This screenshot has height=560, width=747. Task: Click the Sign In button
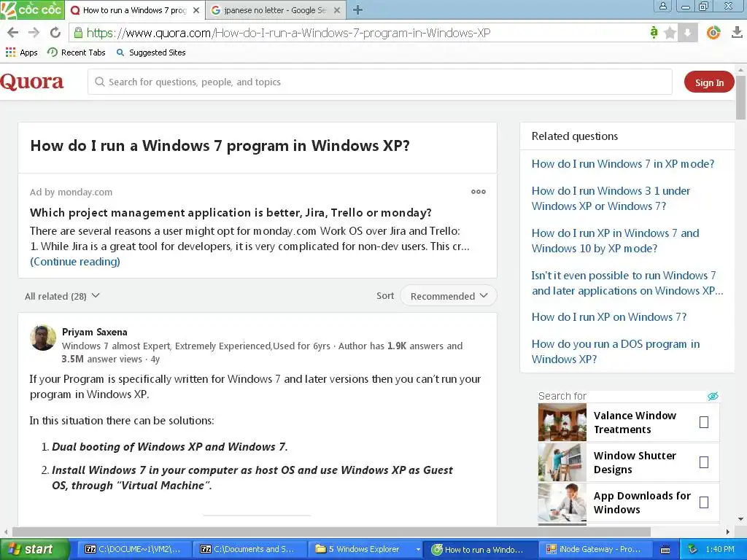point(709,82)
